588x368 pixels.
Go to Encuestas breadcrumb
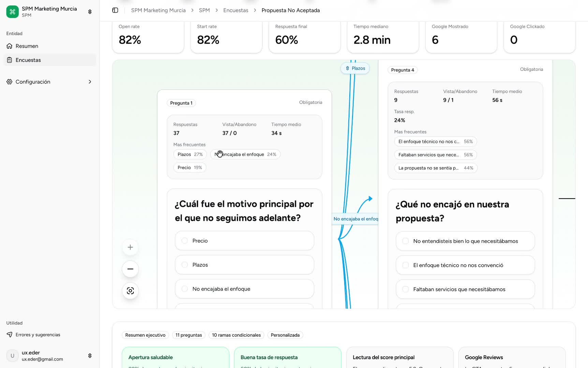tap(236, 10)
